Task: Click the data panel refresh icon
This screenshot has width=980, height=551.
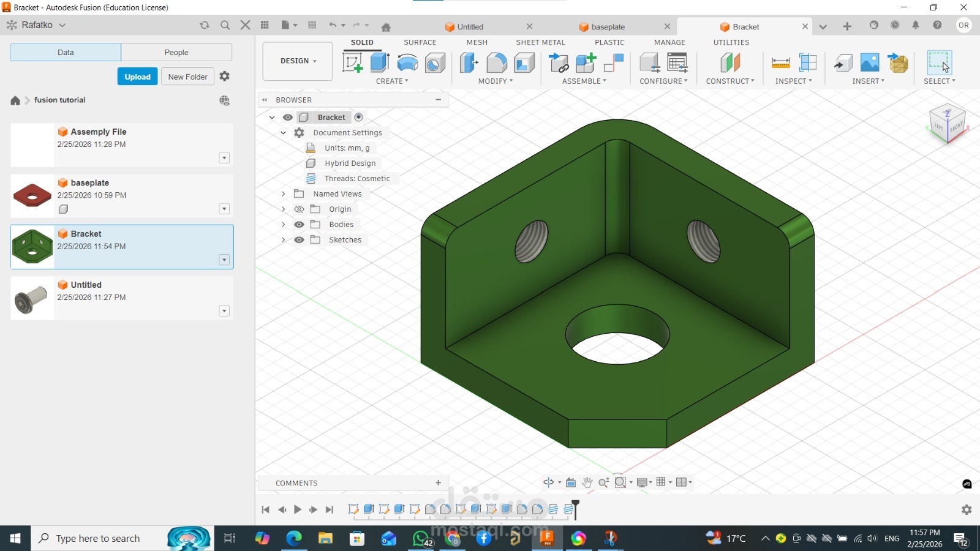Action: click(205, 25)
